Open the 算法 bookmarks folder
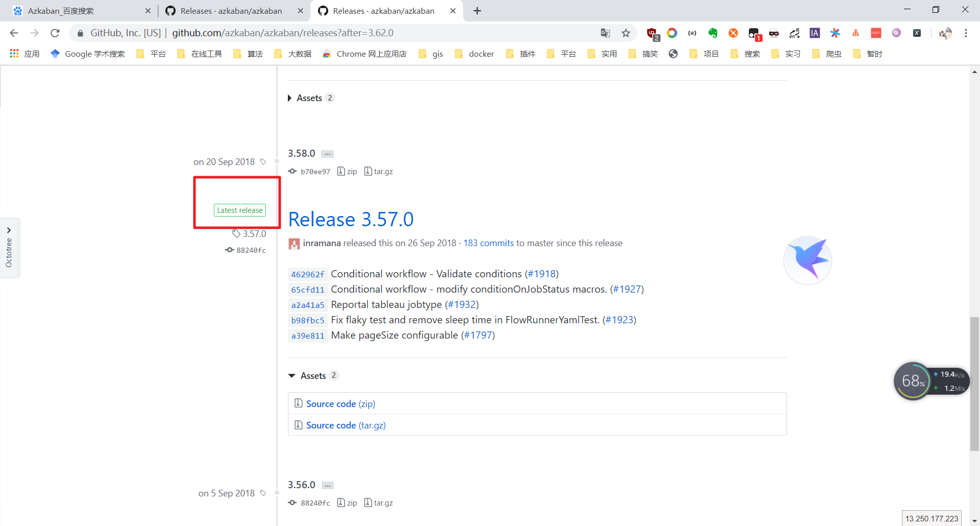This screenshot has width=980, height=526. (248, 54)
